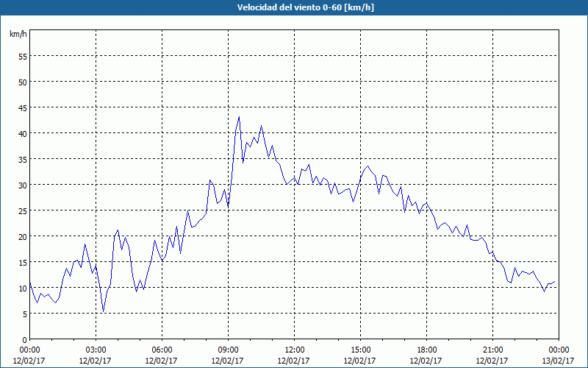
Task: Click the 03:00 time label on x-axis
Action: (x=96, y=350)
